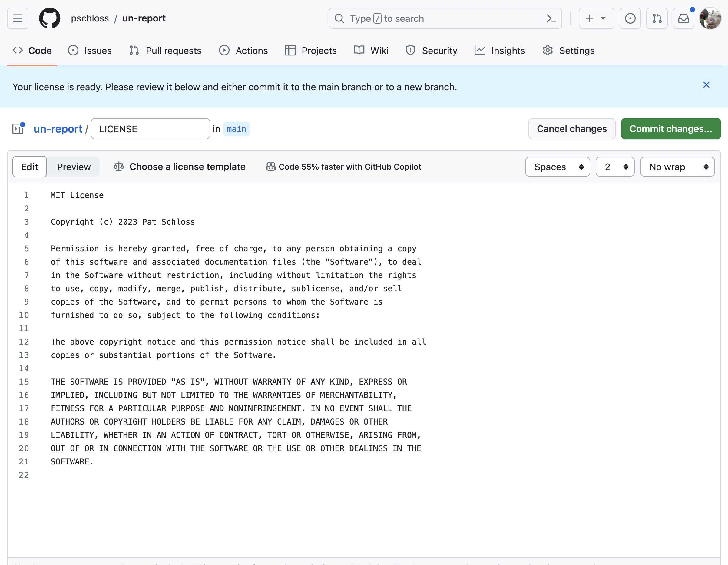Open the Insights tab
The height and width of the screenshot is (565, 728).
tap(500, 50)
